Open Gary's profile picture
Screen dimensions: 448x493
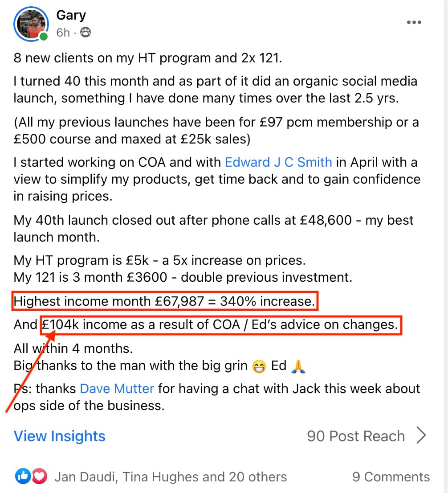pyautogui.click(x=30, y=24)
